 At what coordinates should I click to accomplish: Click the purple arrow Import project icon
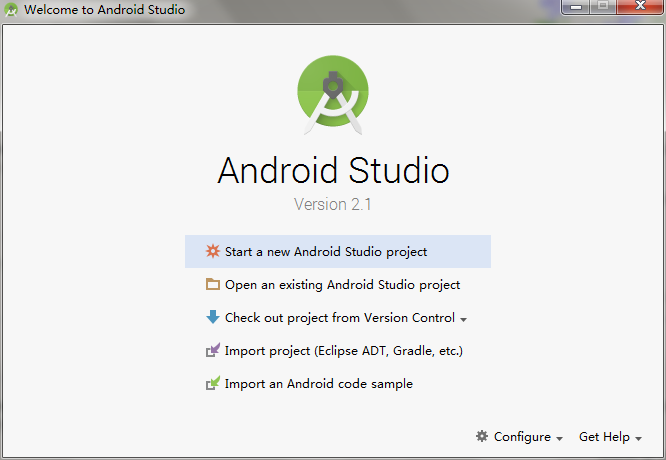click(x=213, y=350)
